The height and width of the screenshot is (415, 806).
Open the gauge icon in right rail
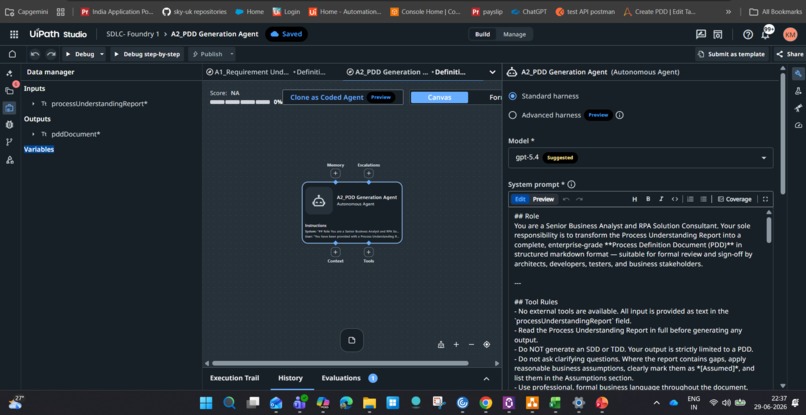point(798,125)
